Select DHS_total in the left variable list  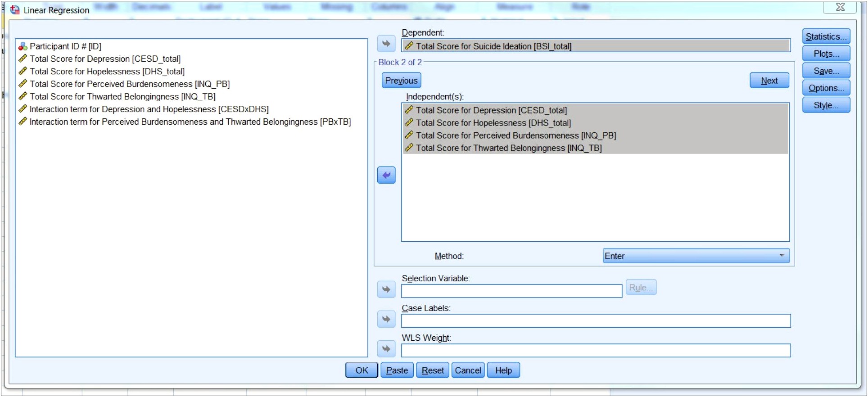pyautogui.click(x=107, y=72)
